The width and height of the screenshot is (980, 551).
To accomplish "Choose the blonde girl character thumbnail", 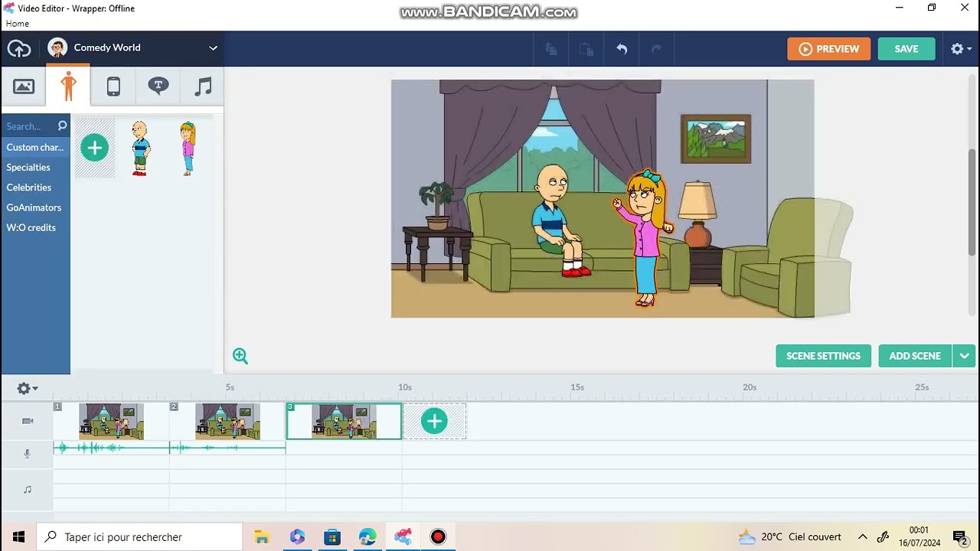I will pyautogui.click(x=188, y=148).
